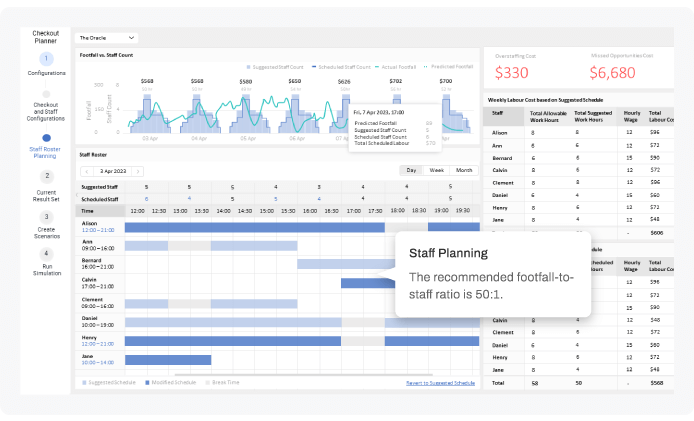
Task: Click Clement 09:00–16:00 roster row label
Action: pos(98,303)
